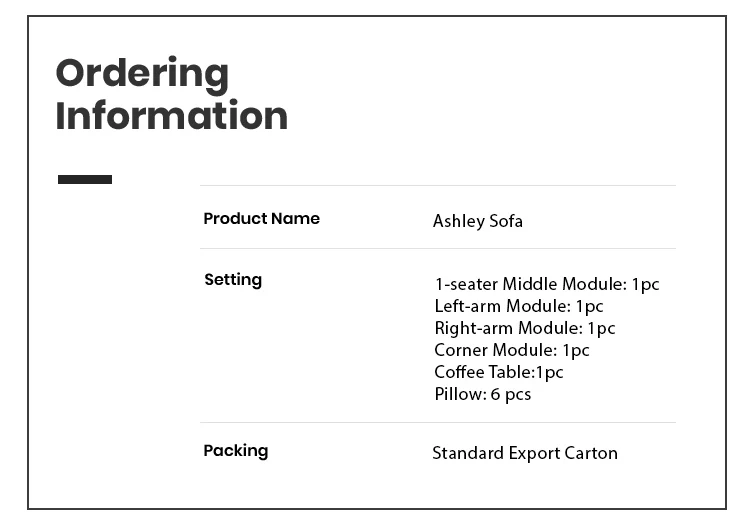Click the divider line above the Product Name row
This screenshot has height=522, width=750.
[x=438, y=186]
